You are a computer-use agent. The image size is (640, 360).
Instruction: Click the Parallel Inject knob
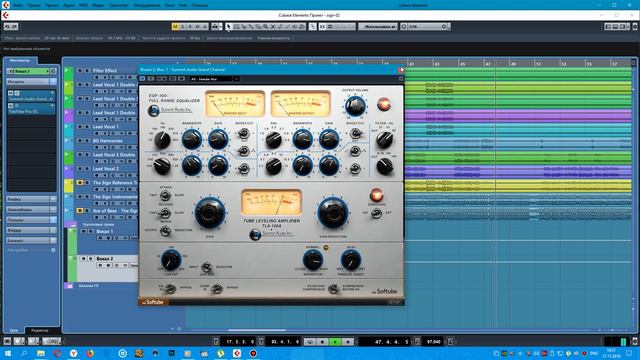click(x=350, y=260)
